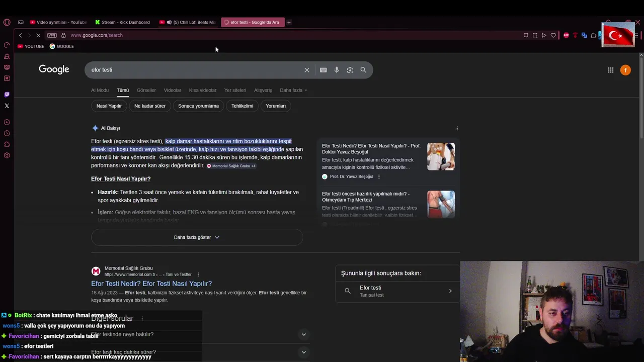This screenshot has height=362, width=644.
Task: Open Memorial result three-dot options
Action: click(x=198, y=275)
